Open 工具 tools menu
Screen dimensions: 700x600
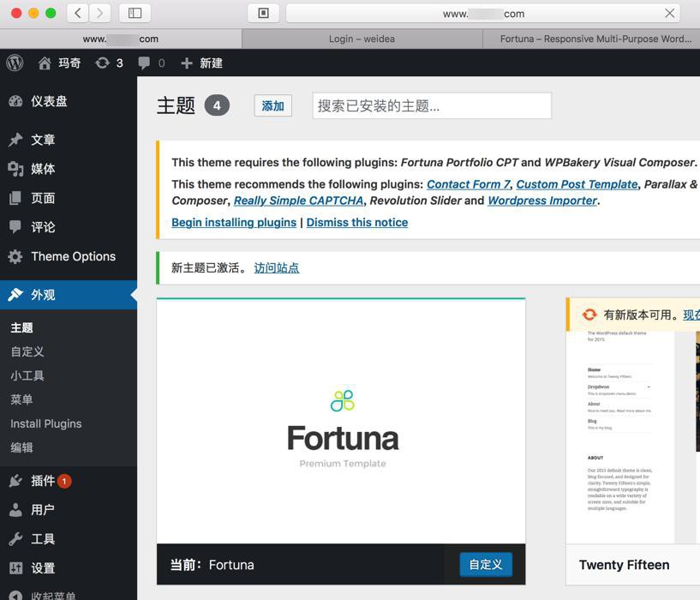(x=69, y=539)
